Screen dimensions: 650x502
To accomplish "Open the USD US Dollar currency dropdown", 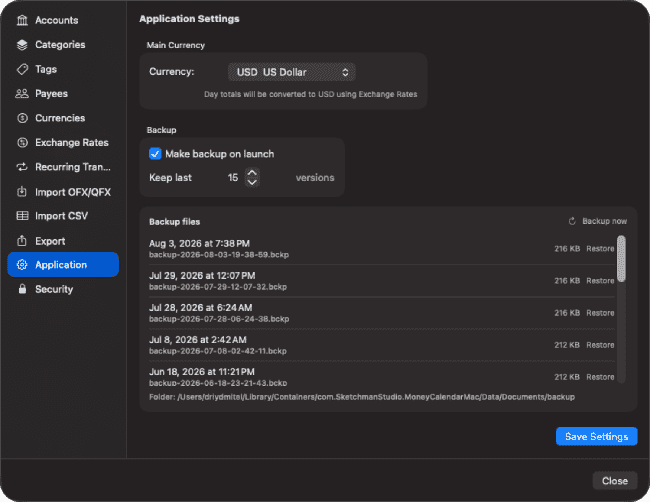I will [292, 72].
